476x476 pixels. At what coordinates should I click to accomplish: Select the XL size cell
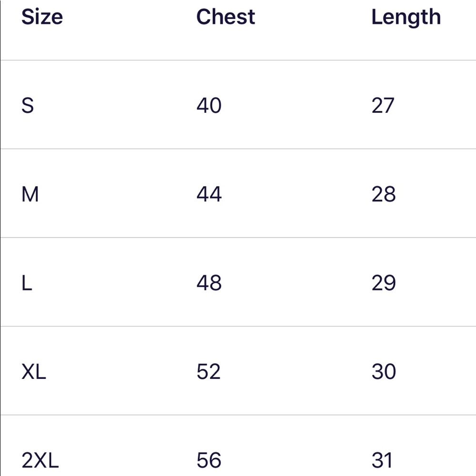pyautogui.click(x=34, y=372)
